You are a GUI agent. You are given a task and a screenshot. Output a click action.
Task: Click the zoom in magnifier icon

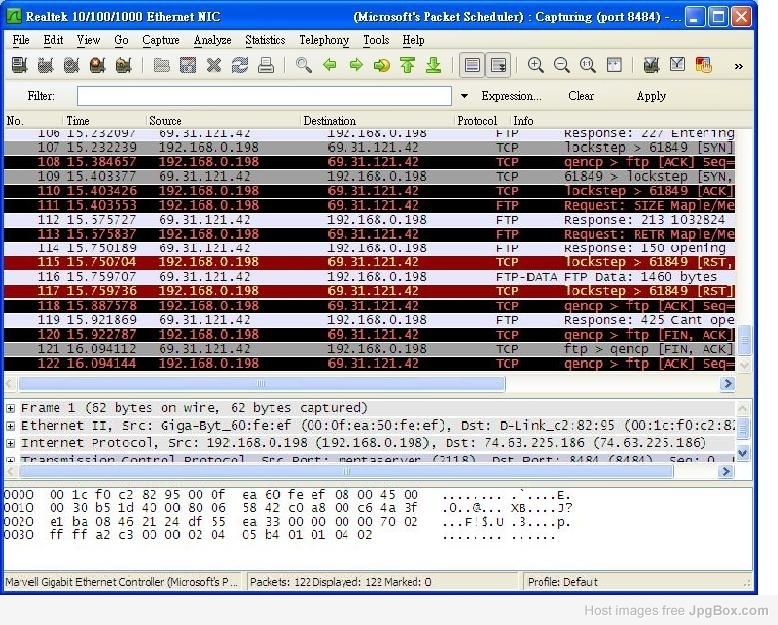pyautogui.click(x=536, y=65)
